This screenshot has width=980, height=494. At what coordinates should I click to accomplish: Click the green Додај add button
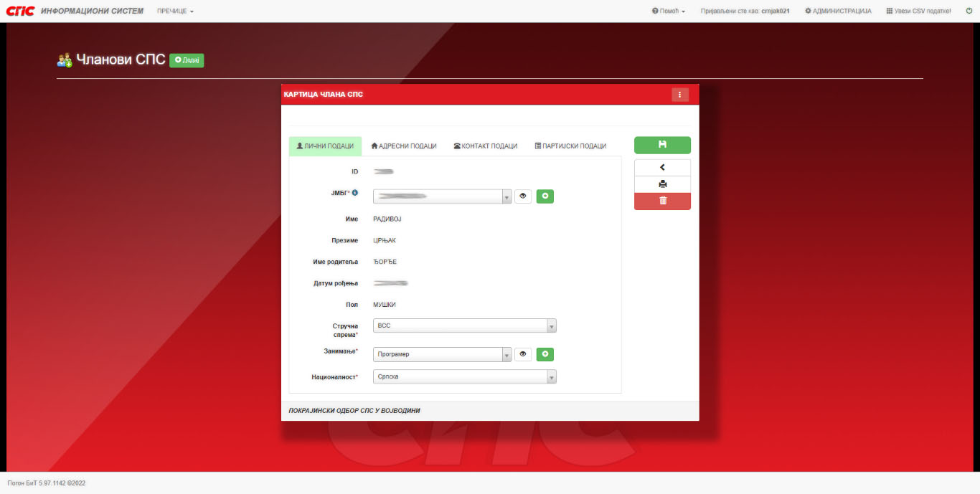[187, 60]
